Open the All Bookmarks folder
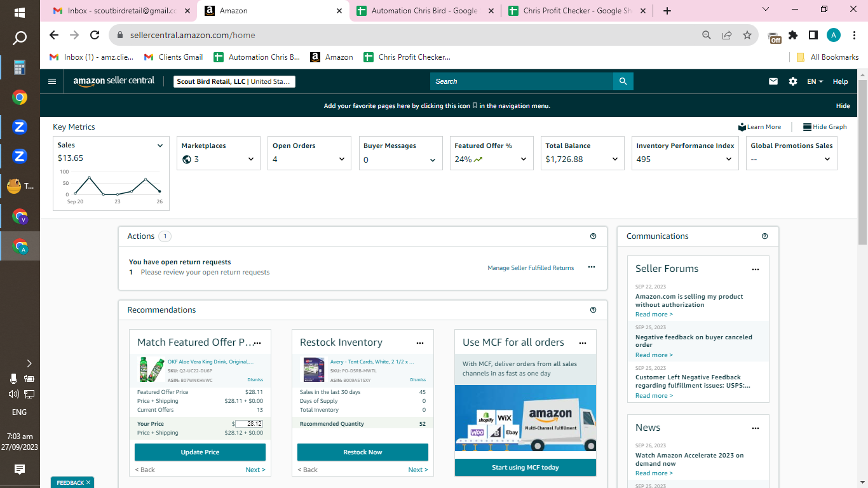868x488 pixels. point(827,57)
